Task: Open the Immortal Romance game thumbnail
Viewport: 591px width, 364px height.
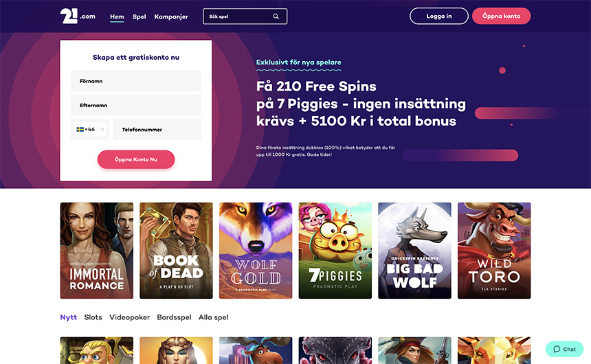Action: coord(97,251)
